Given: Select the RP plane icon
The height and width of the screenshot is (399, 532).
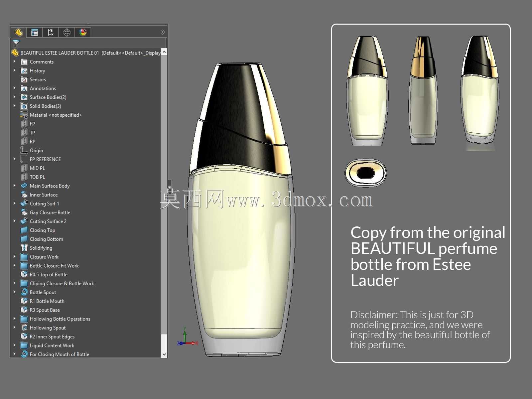Looking at the screenshot, I should [x=24, y=142].
